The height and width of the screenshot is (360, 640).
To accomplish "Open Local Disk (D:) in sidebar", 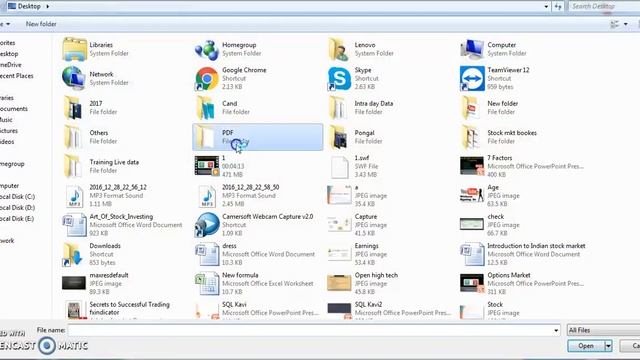I will click(x=17, y=208).
